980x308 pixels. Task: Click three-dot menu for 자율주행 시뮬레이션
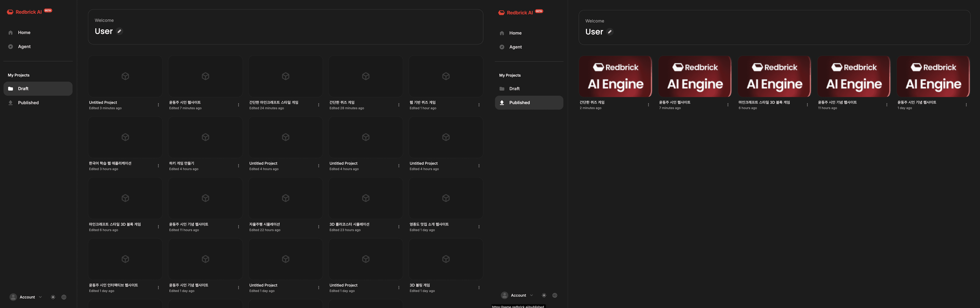[x=318, y=227]
